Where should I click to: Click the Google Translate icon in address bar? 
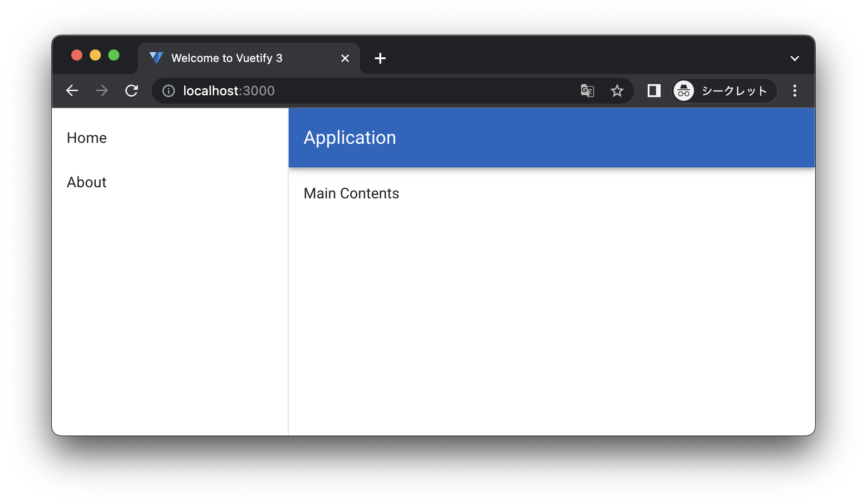[587, 91]
